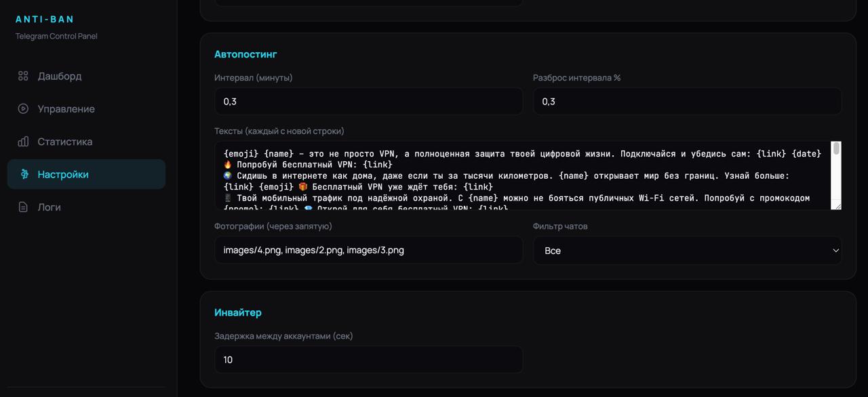Select the Настройки menu item
Screen dimensions: 868x397
point(86,174)
